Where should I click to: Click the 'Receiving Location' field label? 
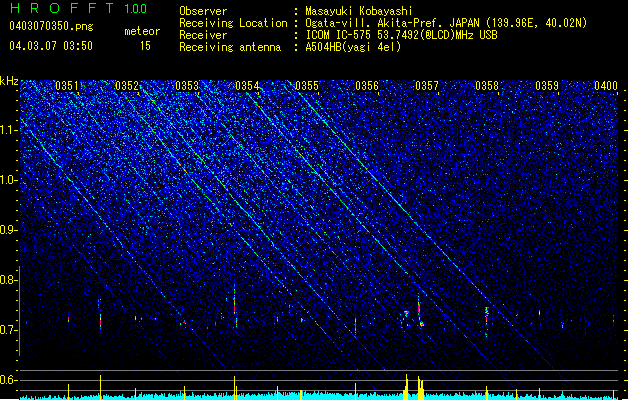(233, 23)
